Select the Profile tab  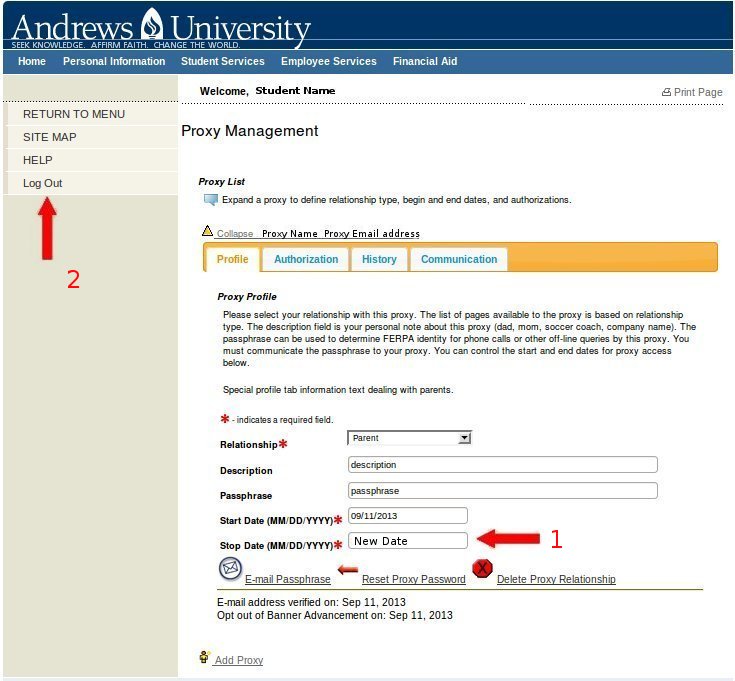pos(232,259)
